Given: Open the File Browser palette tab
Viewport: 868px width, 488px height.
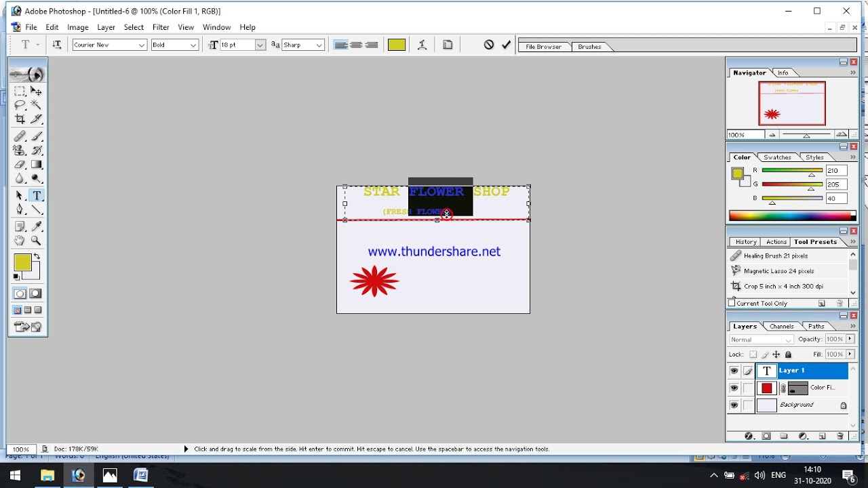Looking at the screenshot, I should [543, 47].
